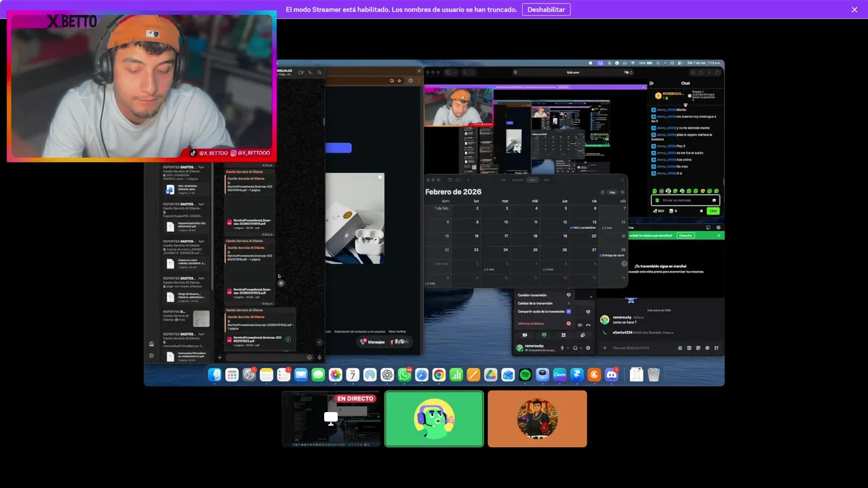The height and width of the screenshot is (488, 868).
Task: Disable Streamer mode with Deshabilitar button
Action: 546,9
